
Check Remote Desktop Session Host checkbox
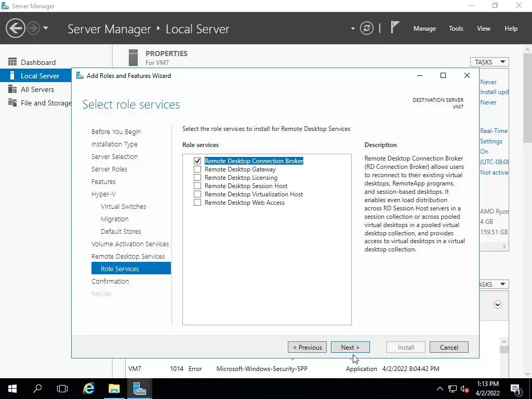click(x=197, y=185)
